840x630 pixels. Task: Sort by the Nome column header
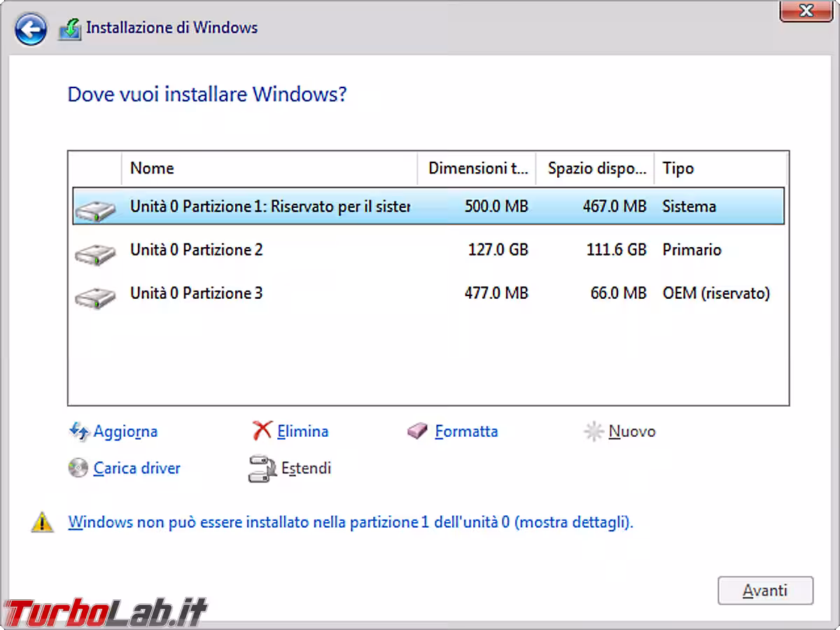click(x=269, y=168)
